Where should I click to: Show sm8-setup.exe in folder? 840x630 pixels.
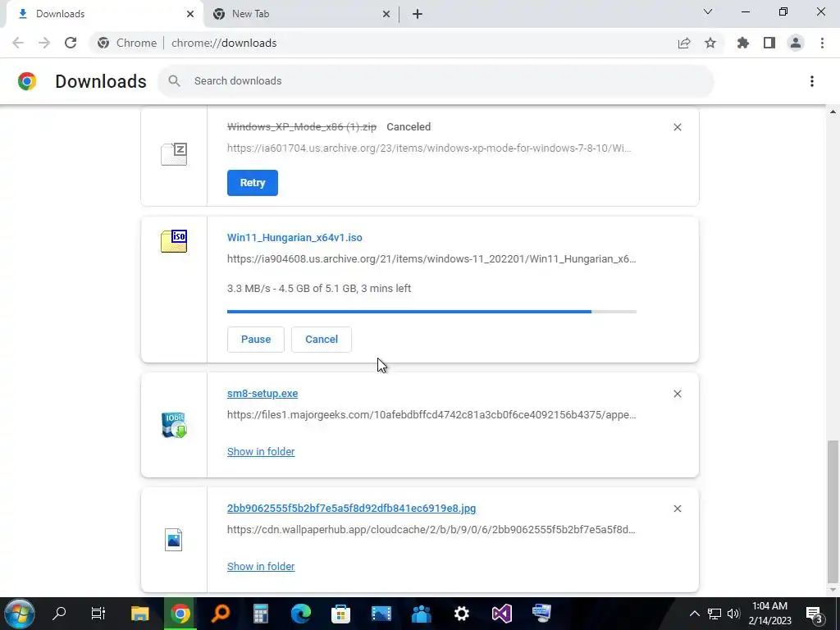click(261, 452)
